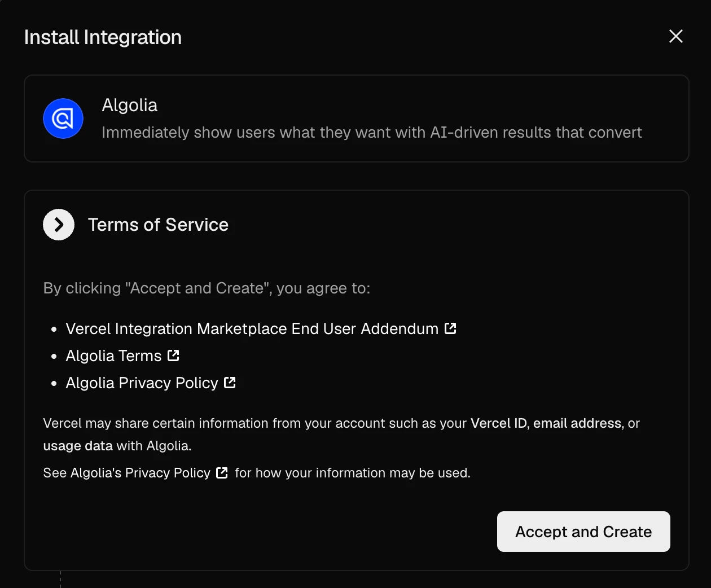Click the "By clicking Accept and Create" sentence
This screenshot has height=588, width=711.
[207, 288]
